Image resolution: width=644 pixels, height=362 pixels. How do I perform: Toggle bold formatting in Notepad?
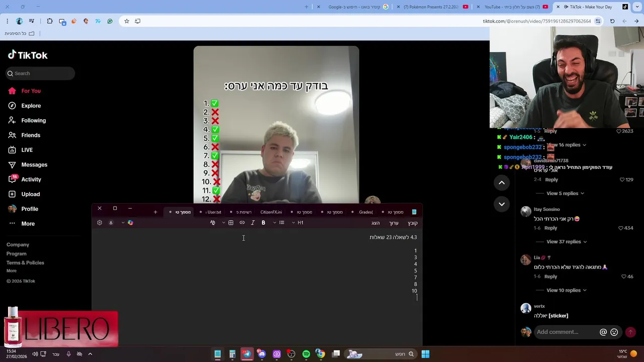(x=263, y=223)
